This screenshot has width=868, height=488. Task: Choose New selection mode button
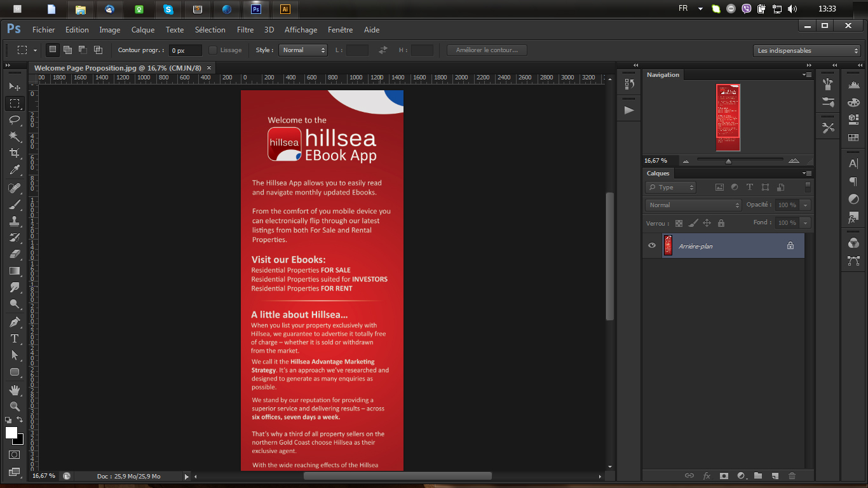click(x=53, y=50)
